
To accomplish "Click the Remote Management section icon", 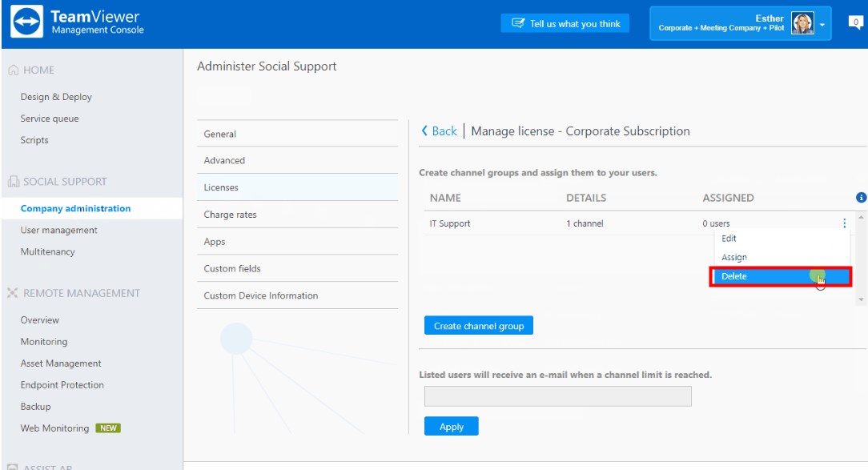I will 13,293.
